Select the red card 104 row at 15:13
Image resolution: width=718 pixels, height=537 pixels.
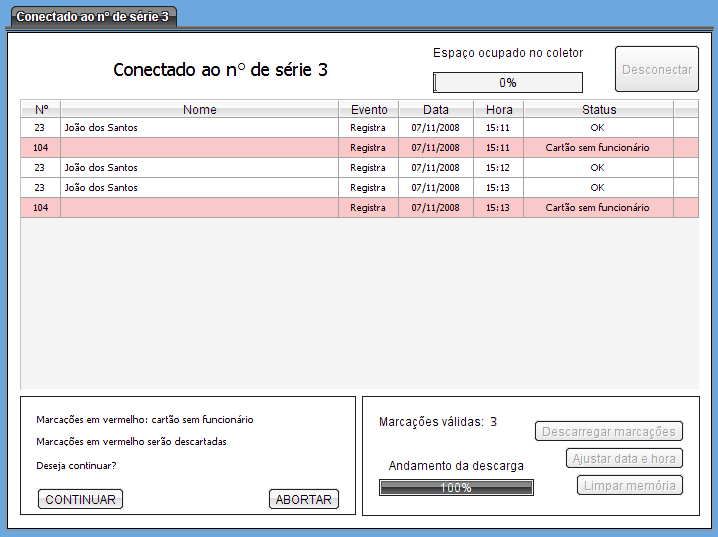(x=200, y=208)
